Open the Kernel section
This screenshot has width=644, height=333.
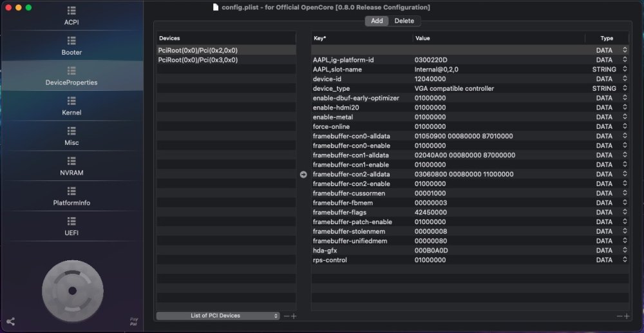tap(71, 106)
